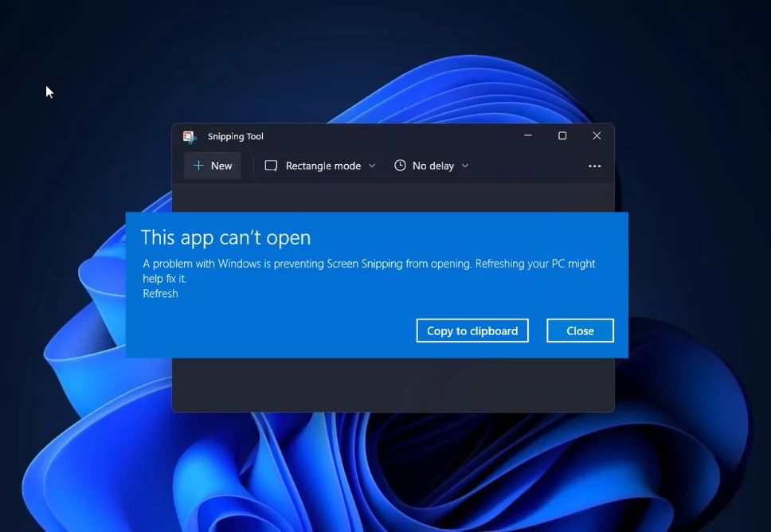Viewport: 771px width, 532px height.
Task: Click the "This app can't open" heading
Action: (225, 237)
